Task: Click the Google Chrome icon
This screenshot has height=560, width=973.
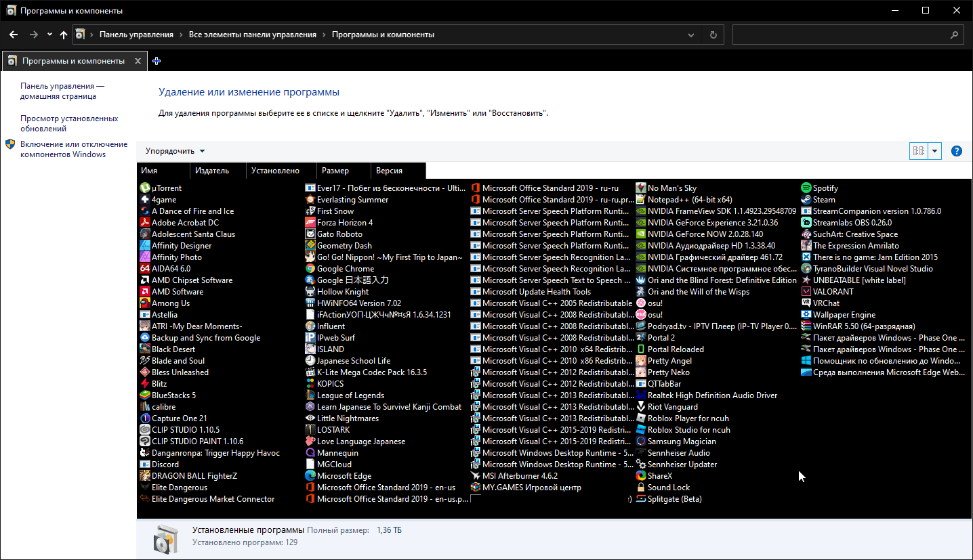Action: [x=310, y=269]
